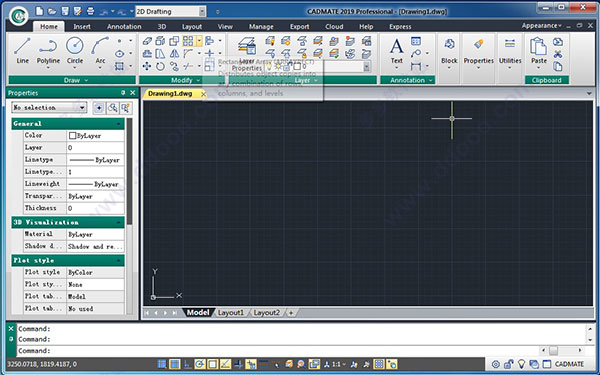Image resolution: width=600 pixels, height=375 pixels.
Task: Switch to the Manage ribbon tab
Action: click(x=261, y=26)
